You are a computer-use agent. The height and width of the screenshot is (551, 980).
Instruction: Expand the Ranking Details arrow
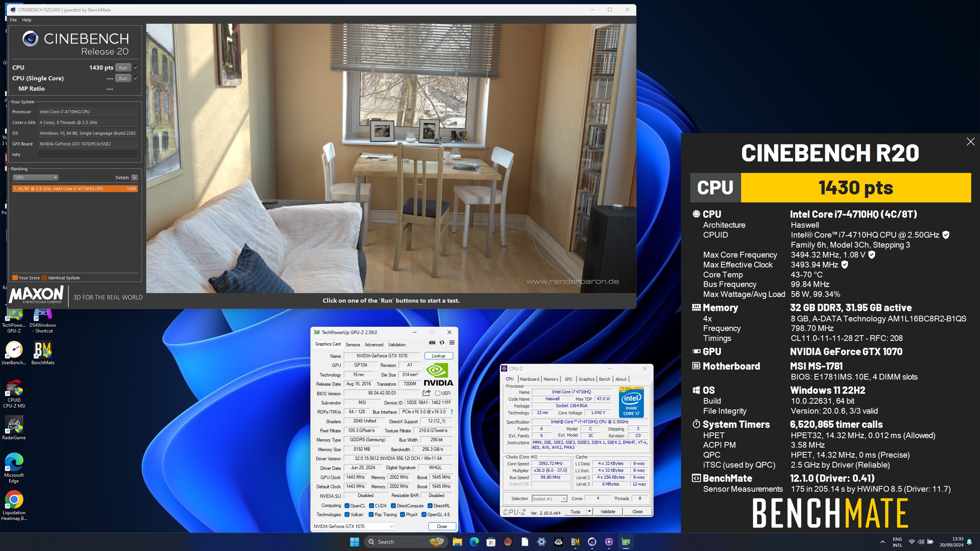pyautogui.click(x=135, y=178)
